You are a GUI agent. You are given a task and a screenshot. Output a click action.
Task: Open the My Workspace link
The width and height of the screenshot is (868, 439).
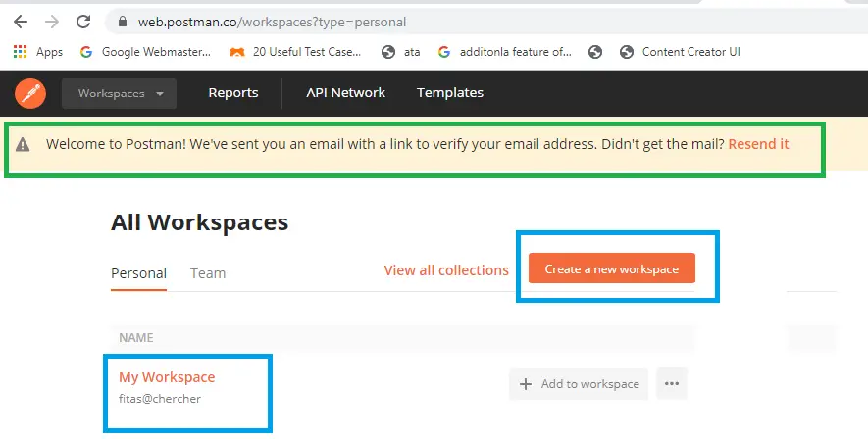[167, 377]
